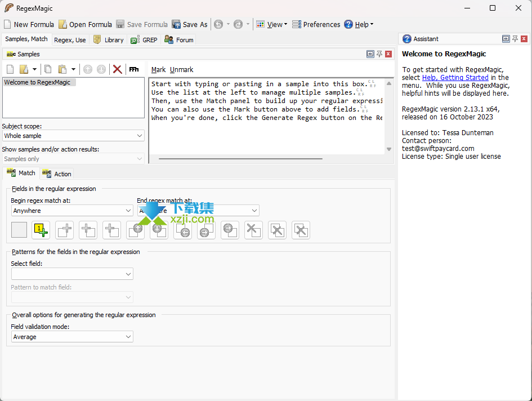This screenshot has height=401, width=532.
Task: Click the paste sample clipboard icon
Action: click(x=62, y=69)
